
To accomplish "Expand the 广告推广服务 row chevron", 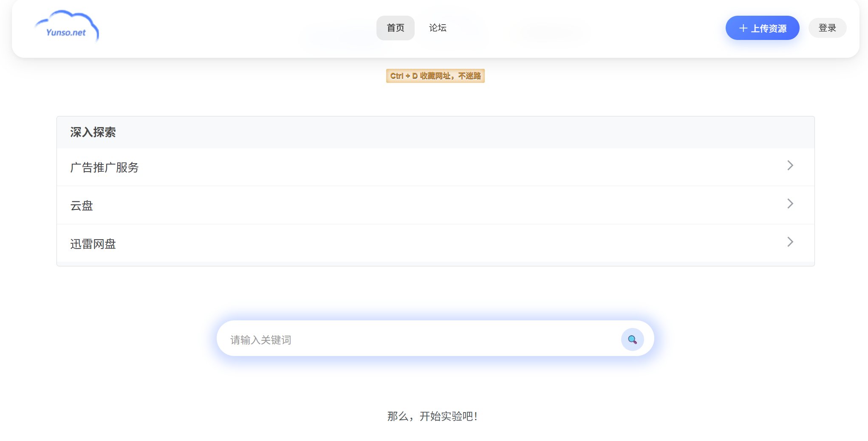I will click(x=790, y=166).
